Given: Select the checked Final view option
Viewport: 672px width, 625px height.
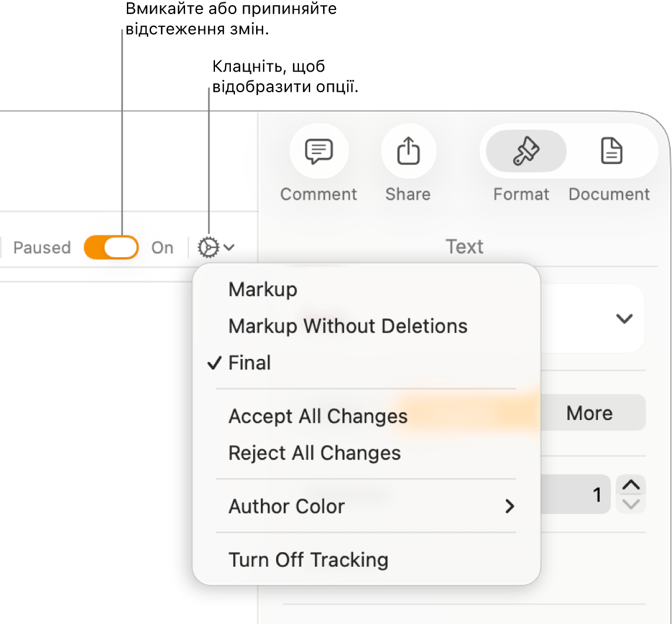Looking at the screenshot, I should 250,363.
